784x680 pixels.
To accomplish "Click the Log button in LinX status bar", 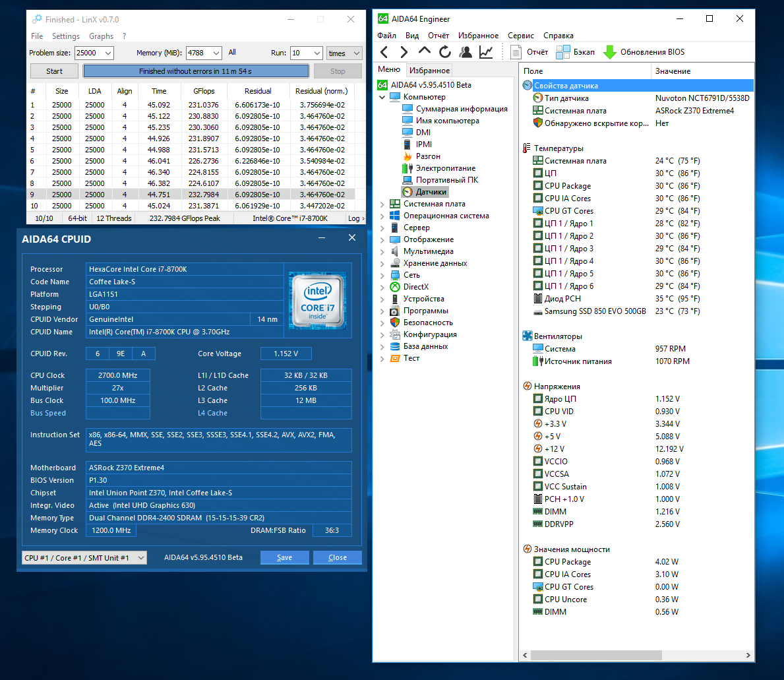I will click(x=355, y=218).
